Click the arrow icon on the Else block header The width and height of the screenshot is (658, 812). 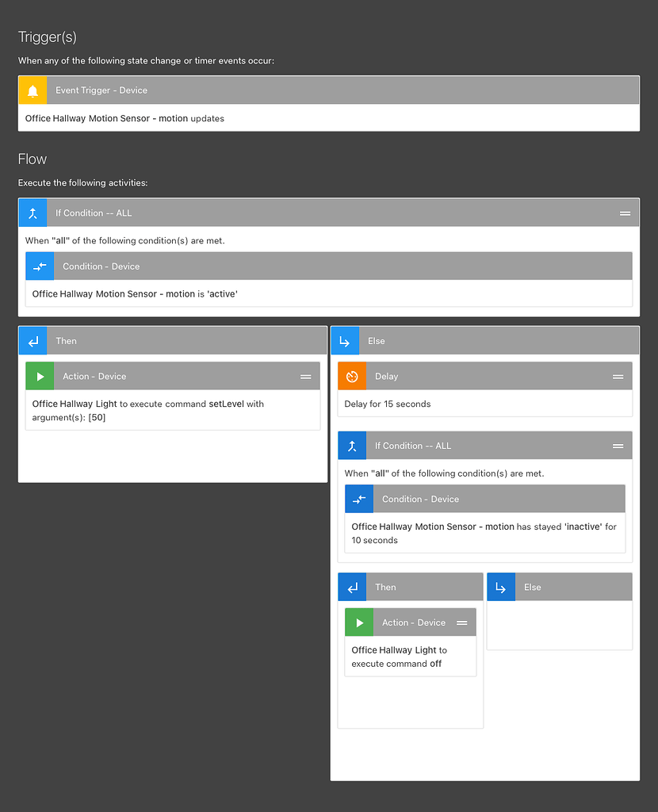pos(345,340)
